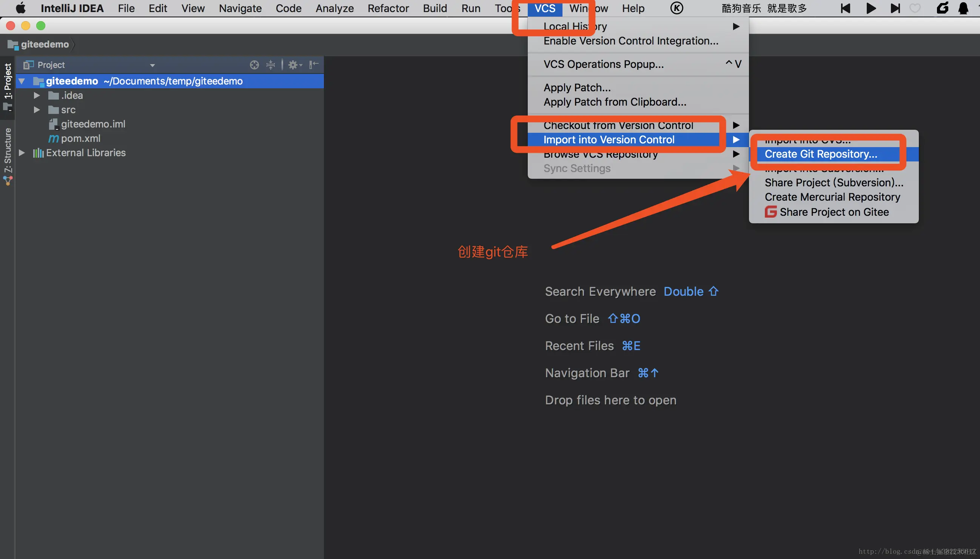Expand the .idea folder

tap(37, 95)
